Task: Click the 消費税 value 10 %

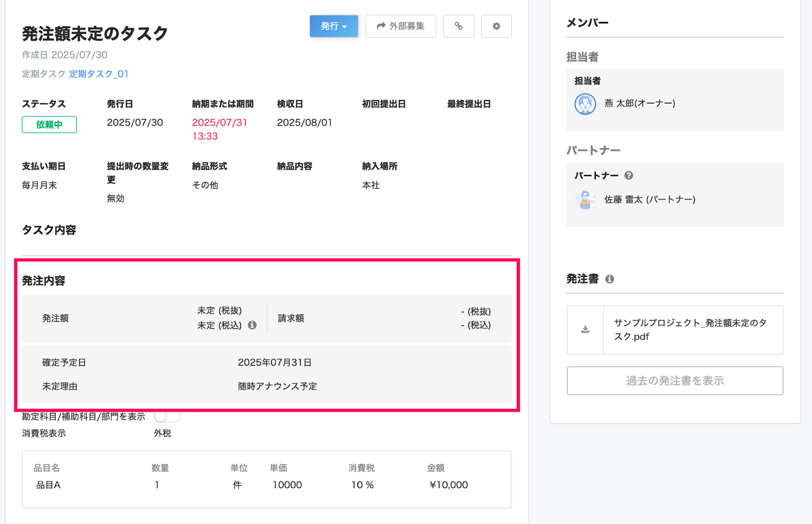Action: (x=362, y=485)
